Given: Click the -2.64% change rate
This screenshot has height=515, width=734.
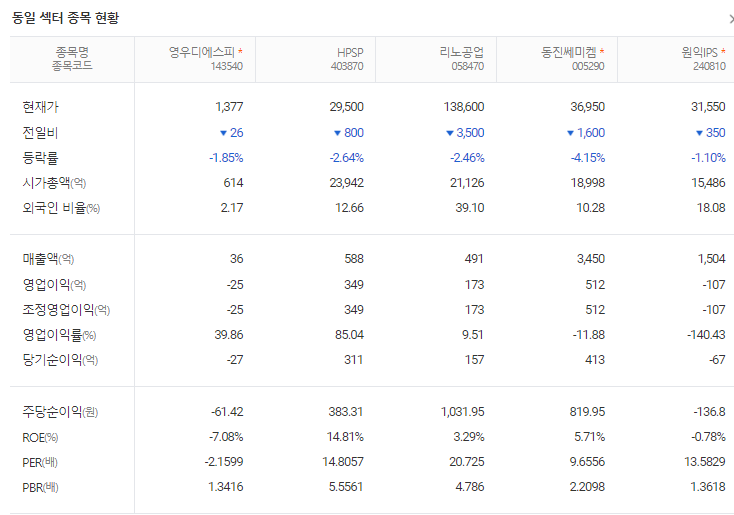Looking at the screenshot, I should [346, 158].
